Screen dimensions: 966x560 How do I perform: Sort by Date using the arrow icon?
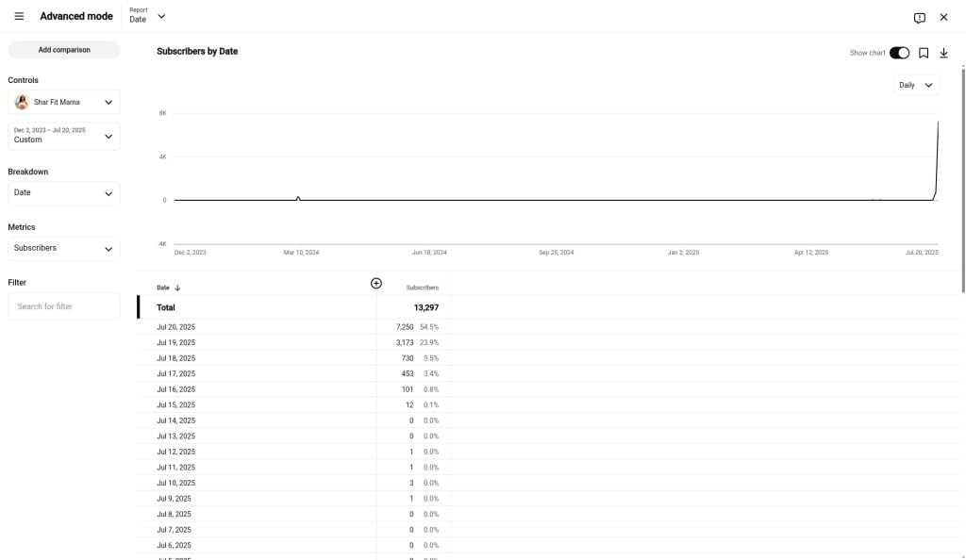(x=177, y=288)
